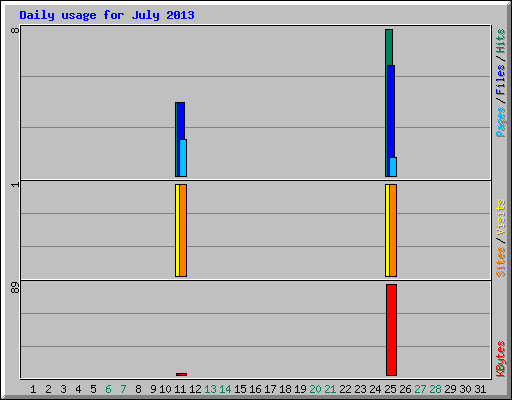Click day label '15' on the x-axis

pyautogui.click(x=240, y=389)
